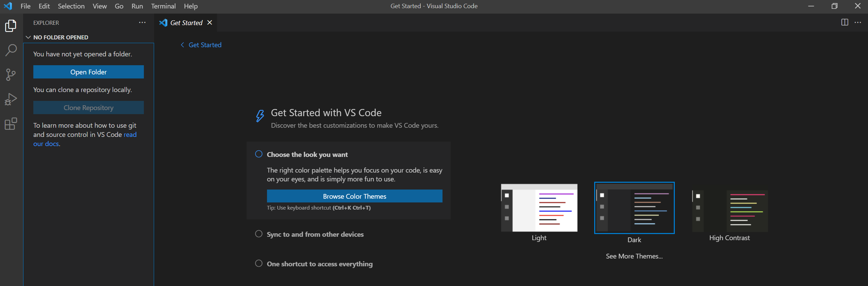Screen dimensions: 868x286
Task: Select the High Contrast theme preview
Action: point(730,211)
